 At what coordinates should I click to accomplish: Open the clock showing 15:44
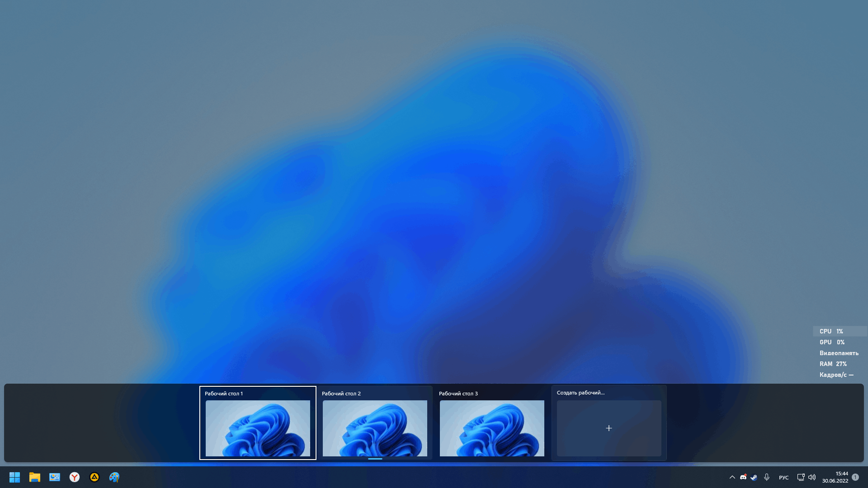pos(835,477)
